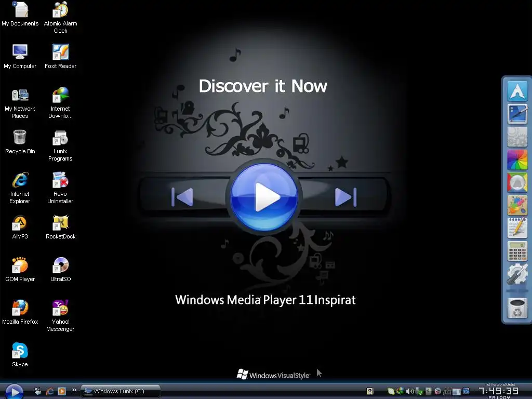Click the question mark help tray icon
The image size is (532, 399).
pos(370,391)
